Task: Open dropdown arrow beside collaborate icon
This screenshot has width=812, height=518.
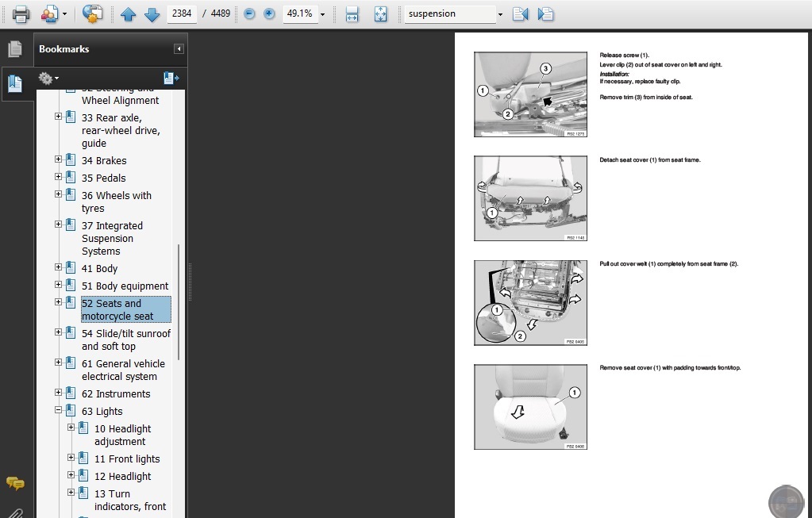Action: (x=65, y=14)
